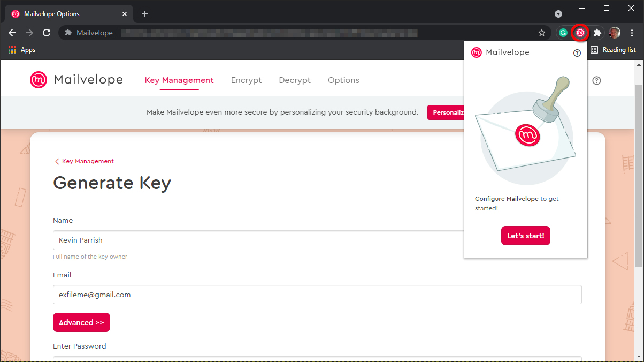Click the Mailvelope extension icon in toolbar
Image resolution: width=644 pixels, height=362 pixels.
[580, 33]
